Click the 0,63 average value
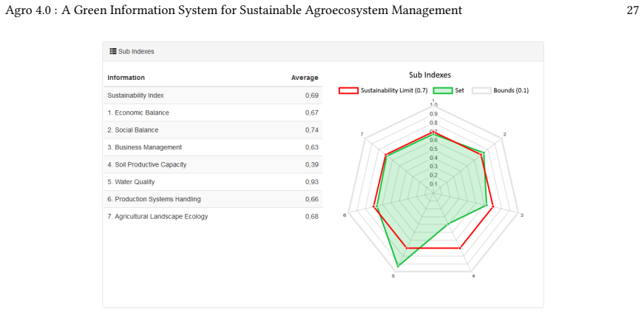The image size is (644, 313). (x=312, y=147)
